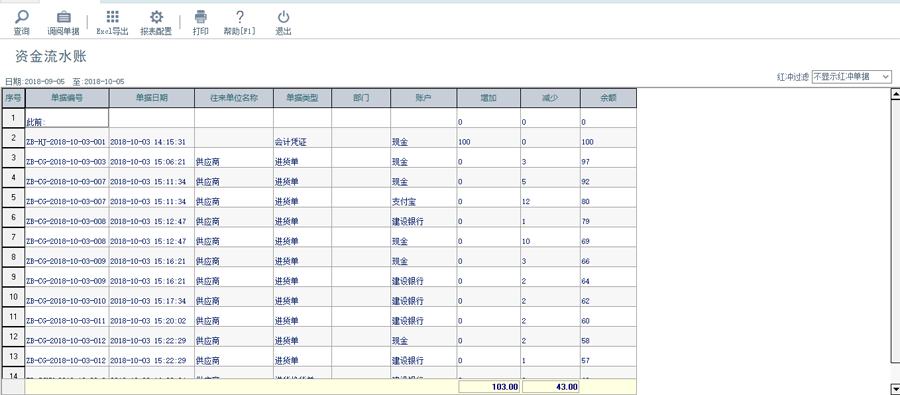Click the 103.00 increase total field
Image resolution: width=900 pixels, height=395 pixels.
[489, 387]
